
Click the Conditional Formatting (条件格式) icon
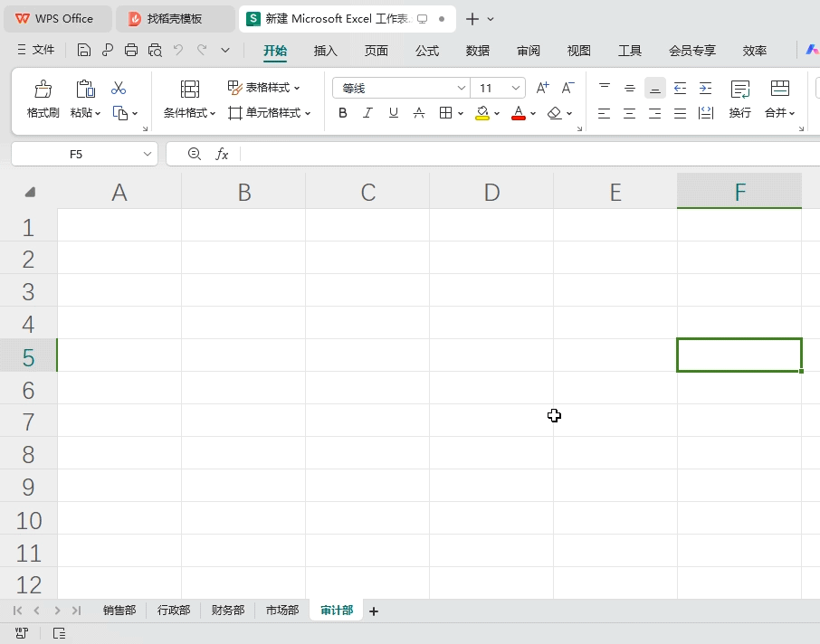[x=190, y=89]
